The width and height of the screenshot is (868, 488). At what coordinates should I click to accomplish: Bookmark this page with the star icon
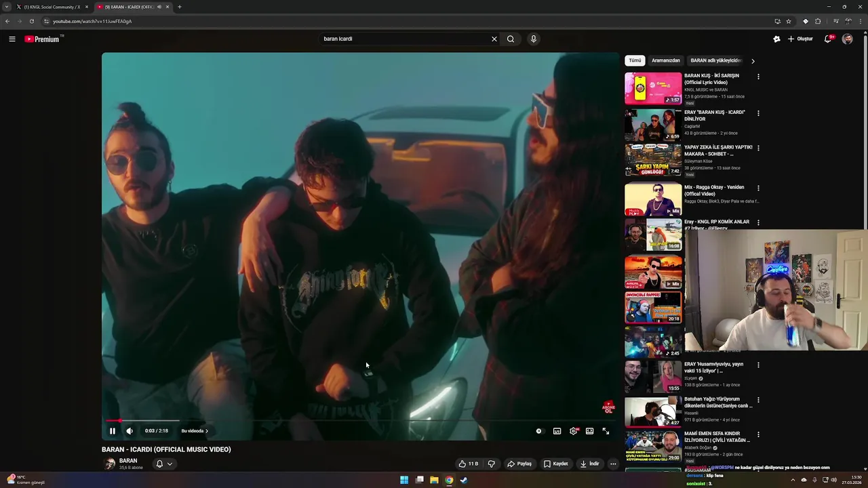pos(789,21)
